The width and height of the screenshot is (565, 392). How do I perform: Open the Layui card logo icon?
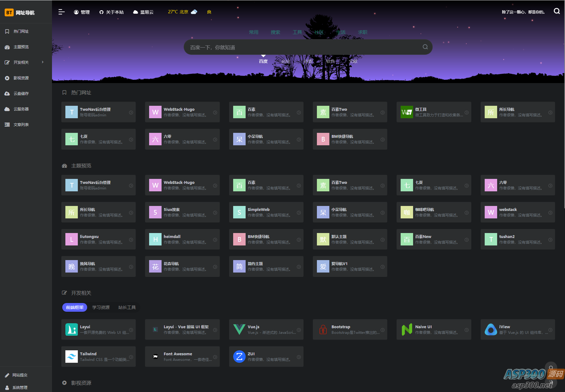tap(72, 329)
